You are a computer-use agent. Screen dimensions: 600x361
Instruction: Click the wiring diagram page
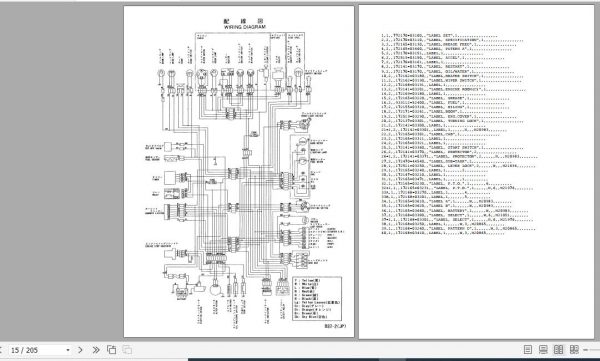tap(239, 172)
